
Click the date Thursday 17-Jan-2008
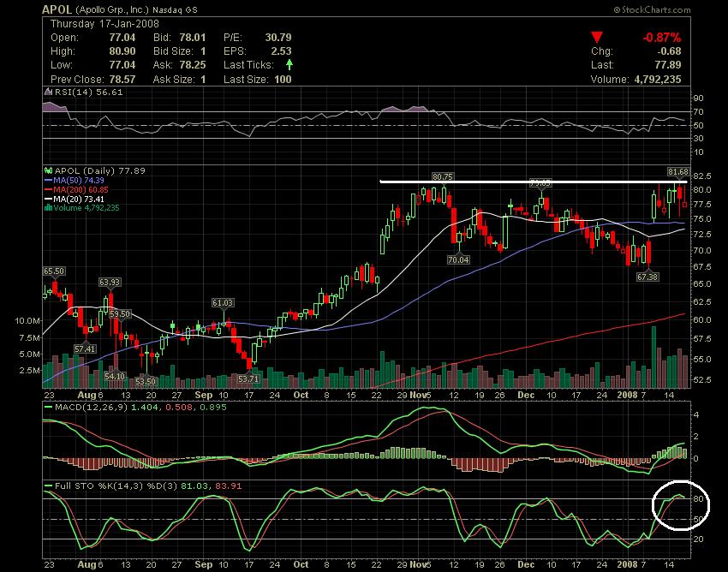104,24
